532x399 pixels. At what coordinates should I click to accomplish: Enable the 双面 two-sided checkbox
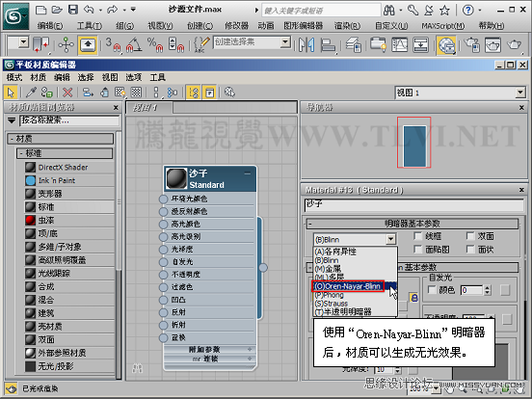tap(470, 236)
